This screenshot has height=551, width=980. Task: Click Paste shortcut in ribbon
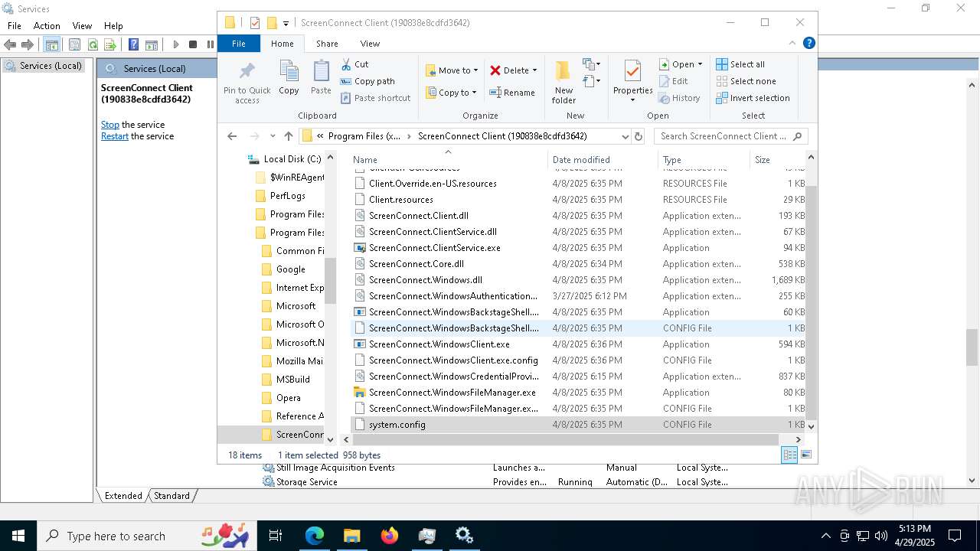point(375,98)
